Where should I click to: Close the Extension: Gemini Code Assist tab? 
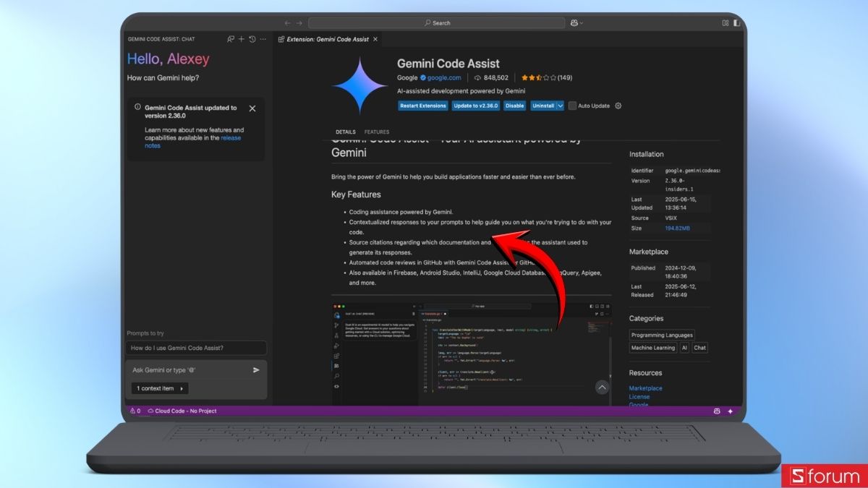tap(375, 40)
